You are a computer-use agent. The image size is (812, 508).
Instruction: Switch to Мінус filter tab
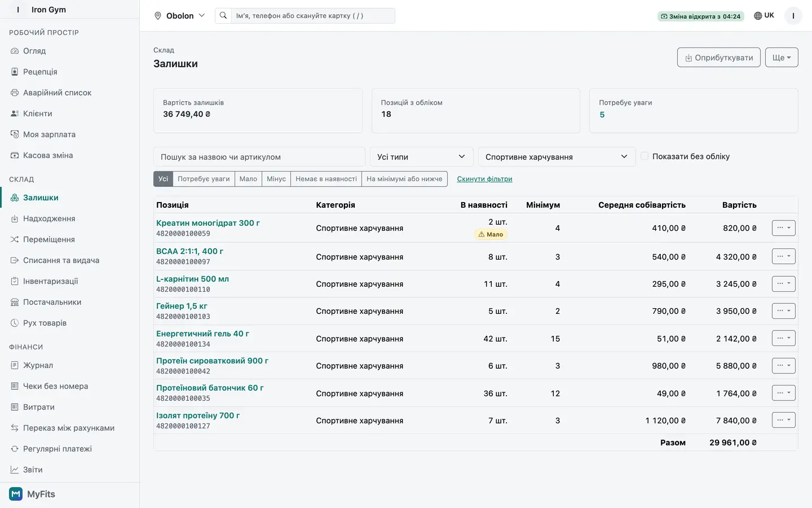(276, 179)
